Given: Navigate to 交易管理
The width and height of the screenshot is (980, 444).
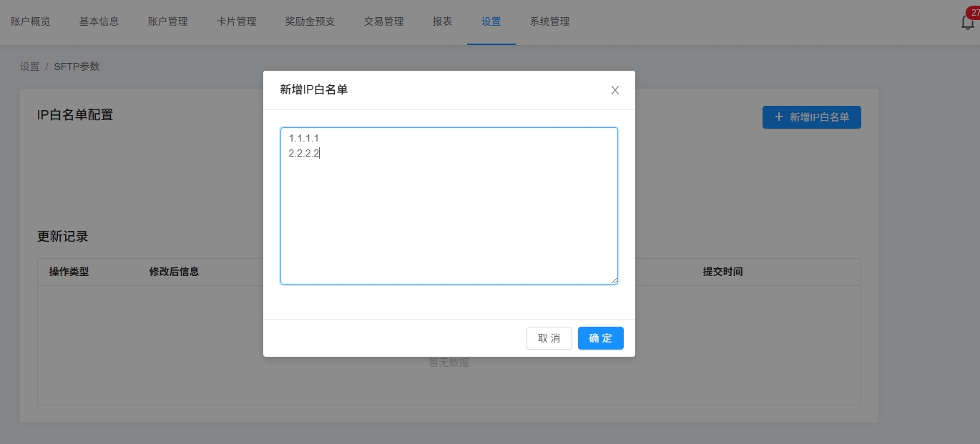Looking at the screenshot, I should click(x=383, y=21).
